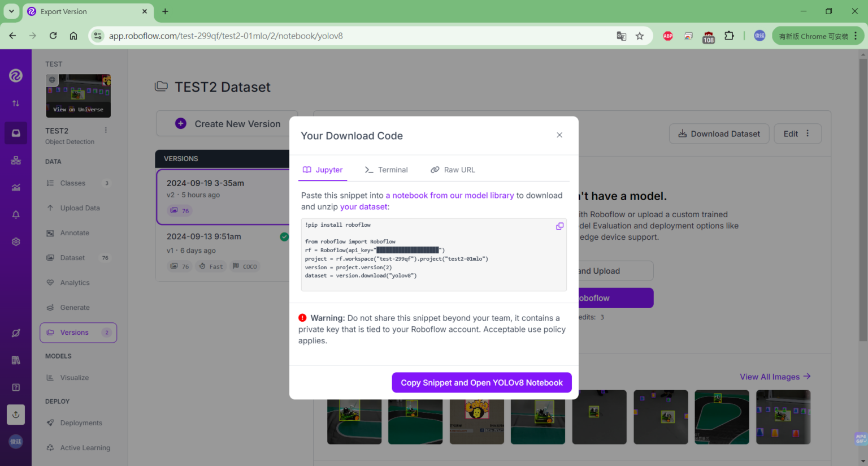The image size is (868, 466).
Task: Open Google Translate icon in address bar
Action: [621, 36]
